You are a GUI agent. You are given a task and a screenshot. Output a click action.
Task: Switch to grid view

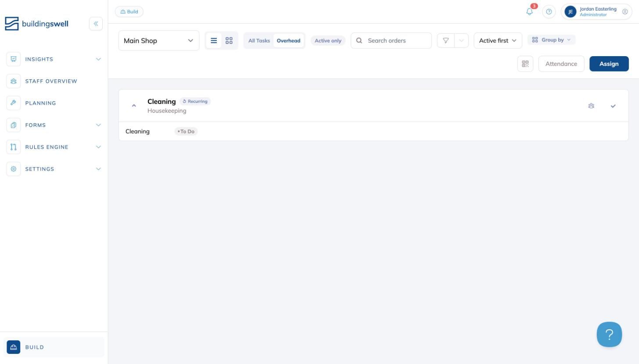point(229,40)
